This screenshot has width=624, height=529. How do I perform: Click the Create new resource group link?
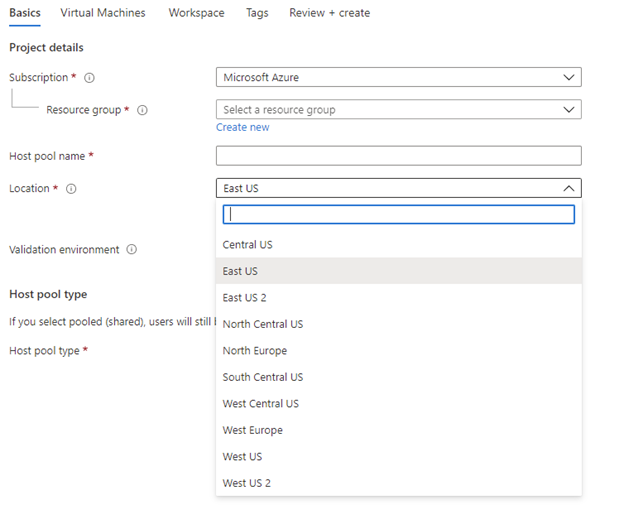click(243, 127)
